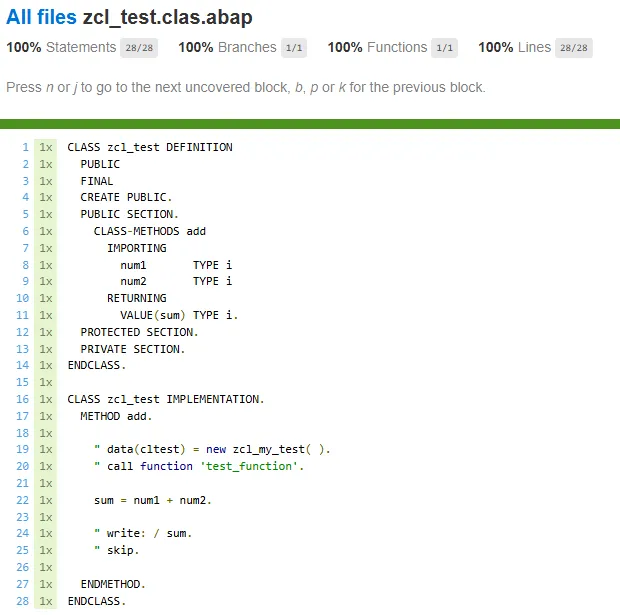Click code line RETURNING
620x615 pixels.
[137, 298]
